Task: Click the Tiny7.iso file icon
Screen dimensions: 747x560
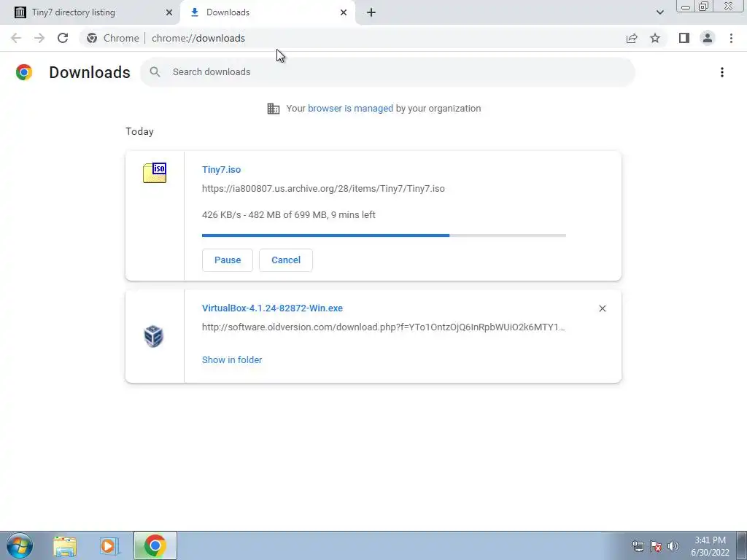Action: (155, 173)
